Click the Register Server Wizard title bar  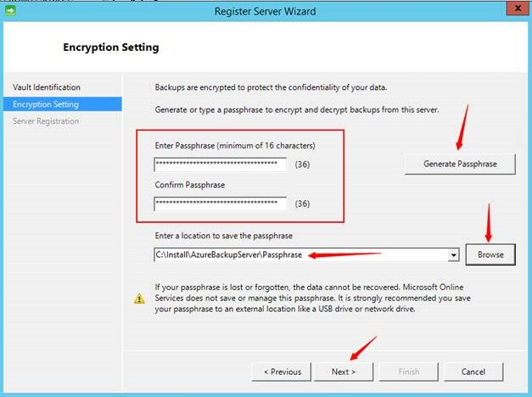266,9
